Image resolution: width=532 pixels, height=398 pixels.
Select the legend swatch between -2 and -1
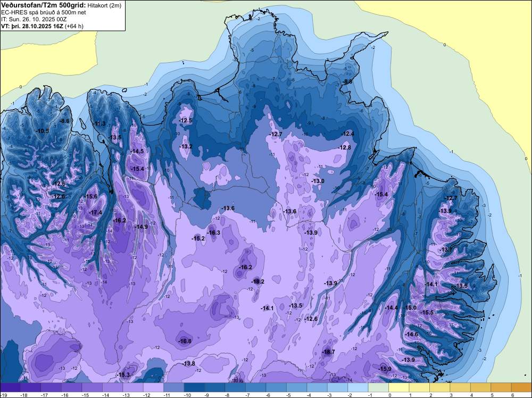click(358, 387)
